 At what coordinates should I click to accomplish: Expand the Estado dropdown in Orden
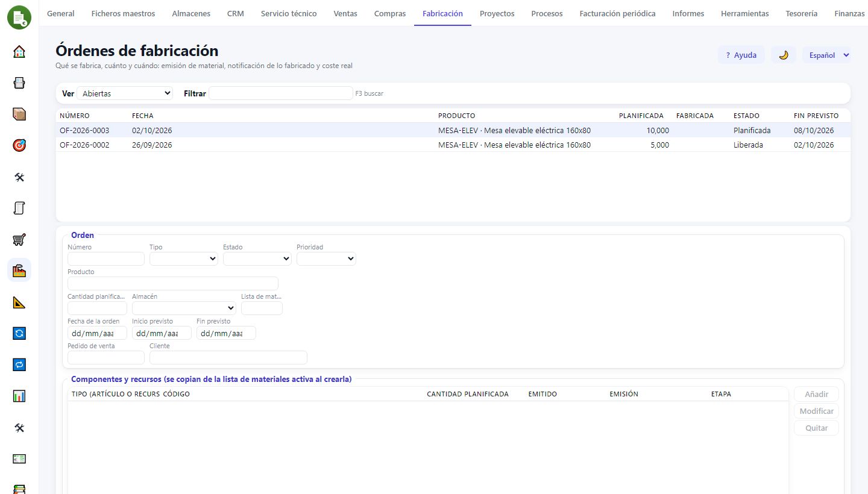257,258
